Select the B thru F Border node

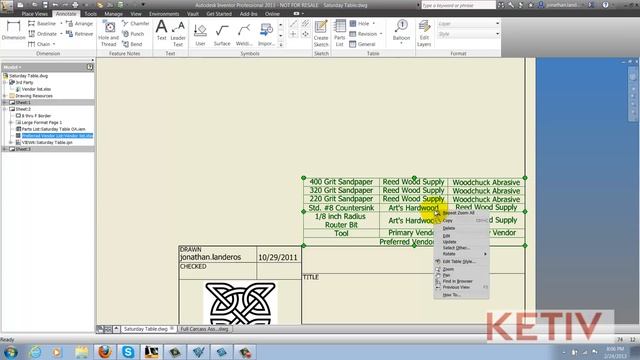(36, 116)
